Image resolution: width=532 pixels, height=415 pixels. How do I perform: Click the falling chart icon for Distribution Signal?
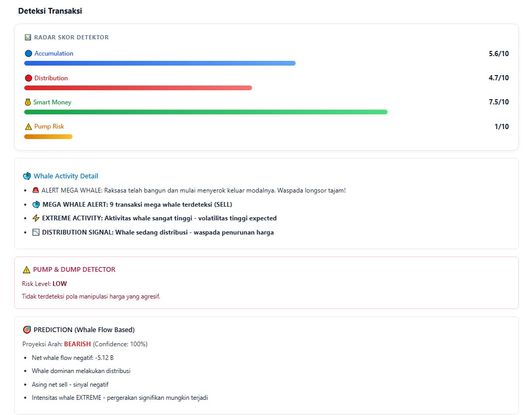36,232
